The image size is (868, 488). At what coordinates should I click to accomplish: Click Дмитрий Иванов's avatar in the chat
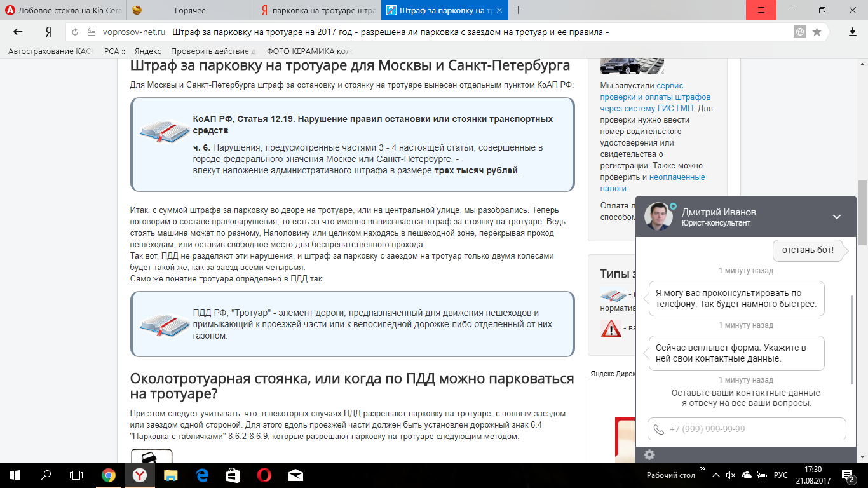[x=658, y=217]
